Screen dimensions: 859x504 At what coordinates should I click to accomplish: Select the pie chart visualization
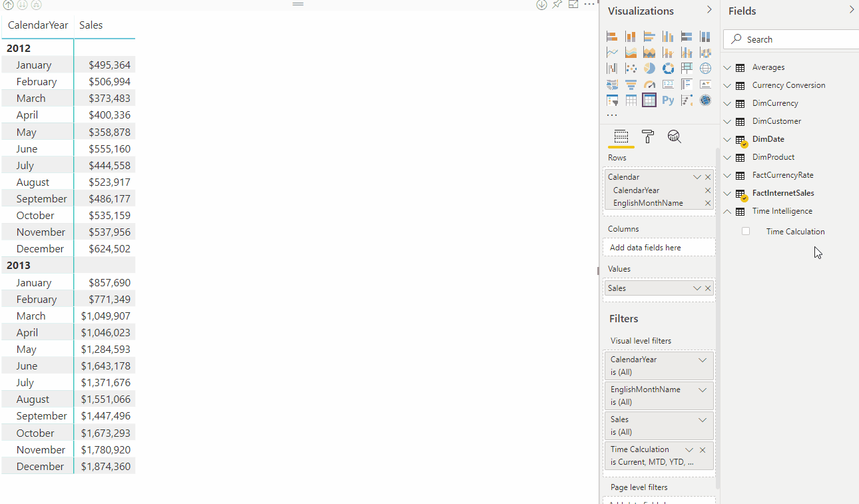pyautogui.click(x=649, y=67)
